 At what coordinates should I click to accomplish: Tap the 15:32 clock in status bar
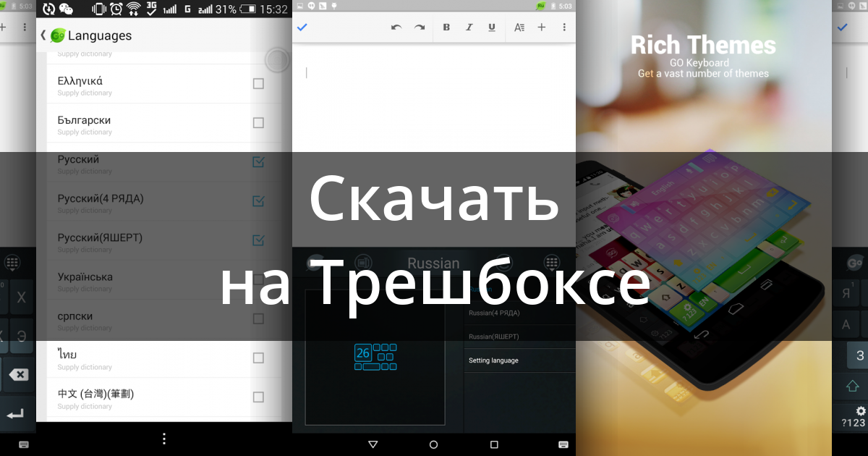(x=273, y=9)
